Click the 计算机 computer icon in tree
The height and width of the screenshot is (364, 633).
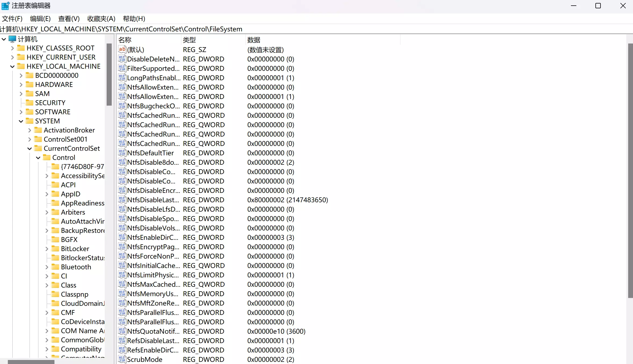pos(12,39)
